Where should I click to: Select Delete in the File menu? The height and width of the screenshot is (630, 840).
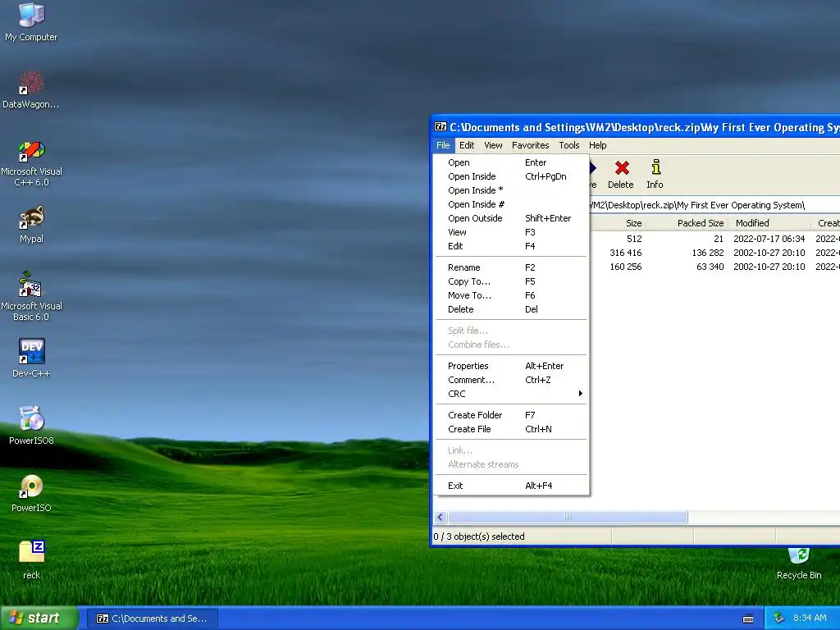point(511,309)
